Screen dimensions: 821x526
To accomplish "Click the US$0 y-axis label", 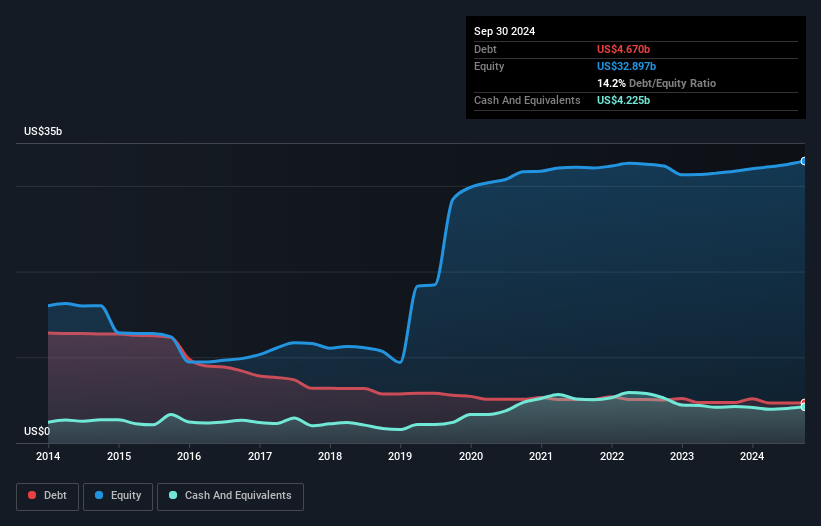I will point(37,431).
